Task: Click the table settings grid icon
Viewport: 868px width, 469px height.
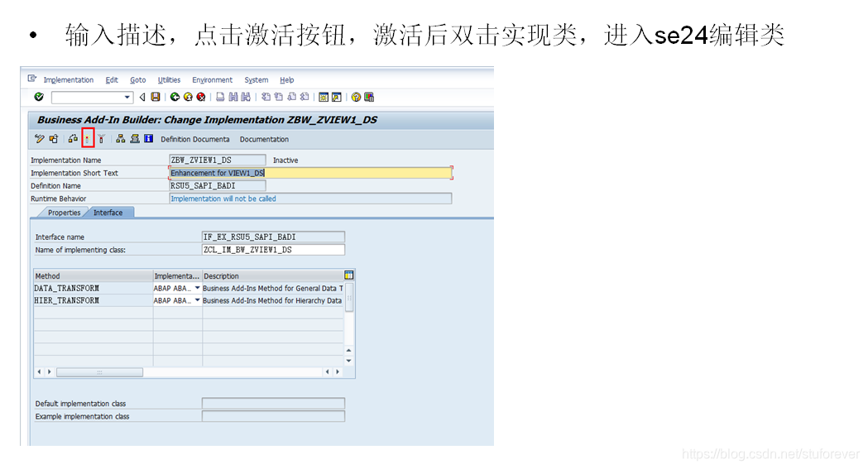Action: coord(348,275)
